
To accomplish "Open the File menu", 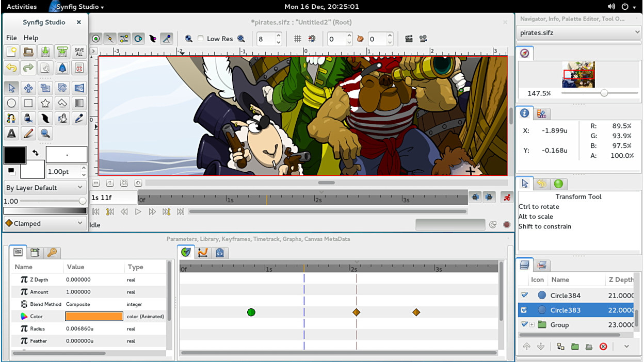I will (11, 38).
